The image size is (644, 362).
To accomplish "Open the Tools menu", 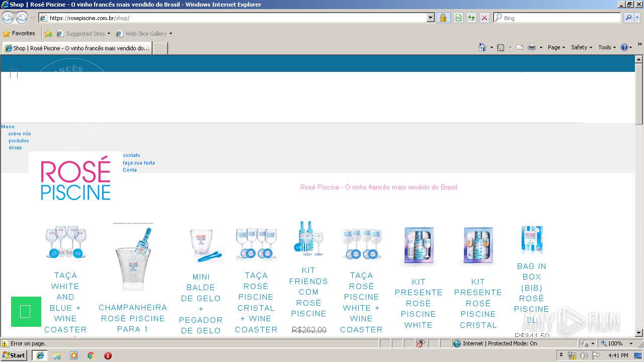I will coord(607,47).
